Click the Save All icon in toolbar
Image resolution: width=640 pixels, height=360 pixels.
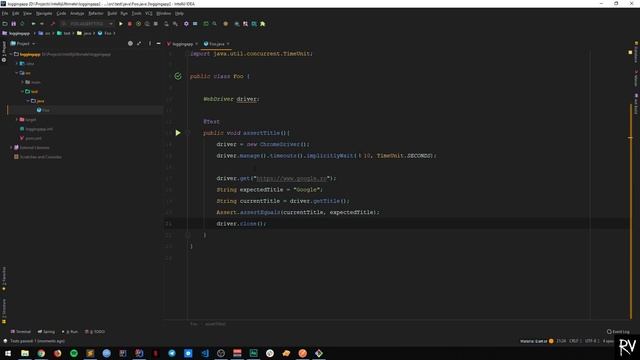13,24
